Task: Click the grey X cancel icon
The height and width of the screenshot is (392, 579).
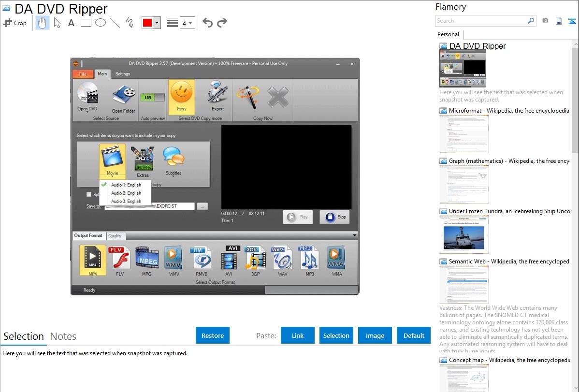Action: pyautogui.click(x=278, y=97)
